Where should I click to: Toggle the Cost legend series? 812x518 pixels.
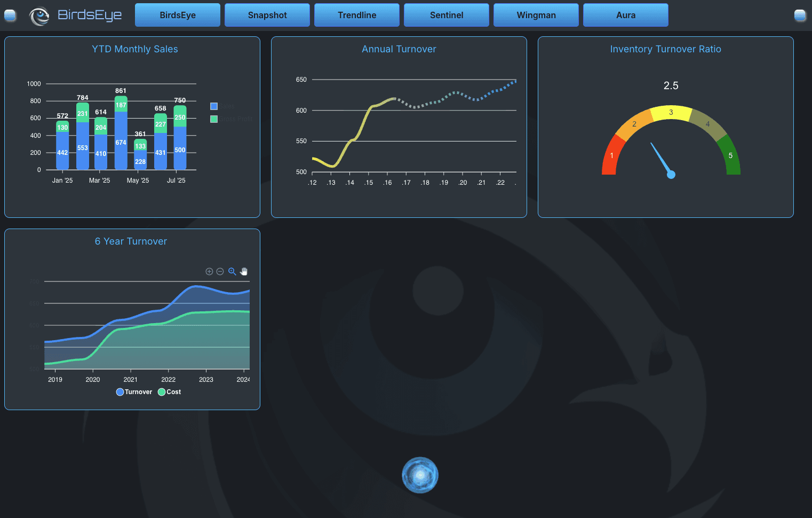click(170, 392)
